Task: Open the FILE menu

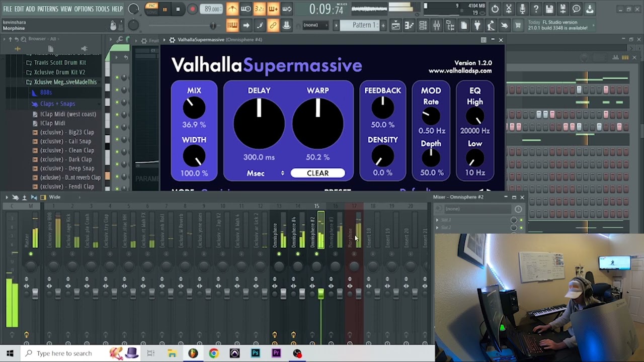Action: pos(8,9)
